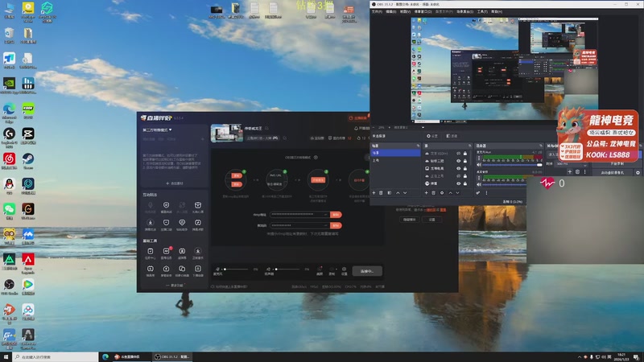The image size is (644, 362).
Task: Edit stream title pencil icon in 直播伴侣
Action: click(266, 129)
